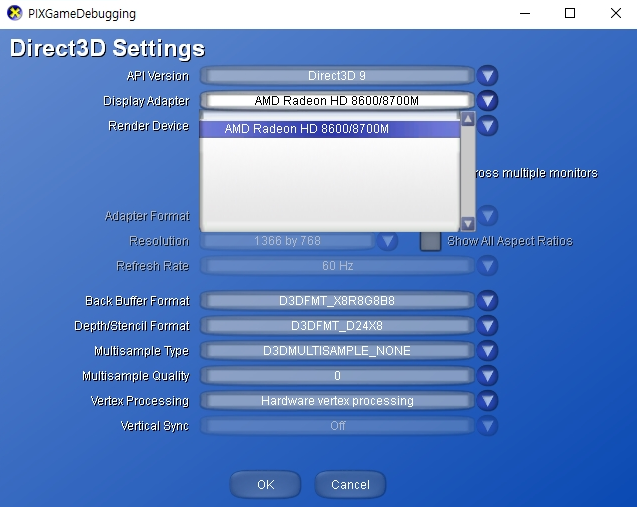Click the Resolution dropdown arrow
The height and width of the screenshot is (507, 637).
(387, 241)
